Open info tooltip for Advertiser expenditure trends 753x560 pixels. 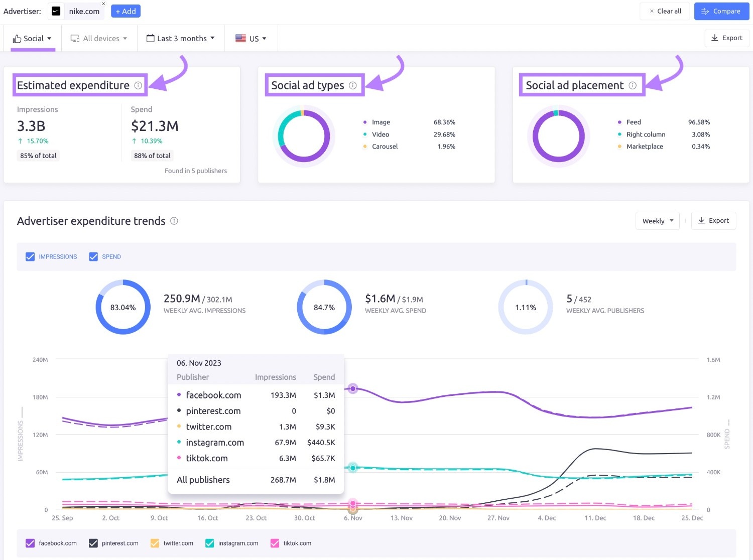tap(174, 221)
